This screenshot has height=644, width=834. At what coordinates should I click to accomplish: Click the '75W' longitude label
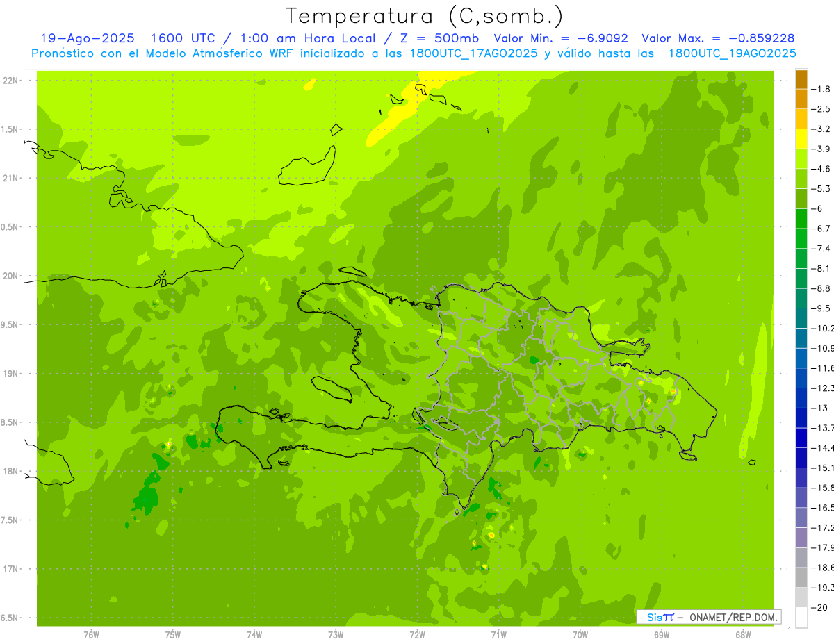coord(173,635)
